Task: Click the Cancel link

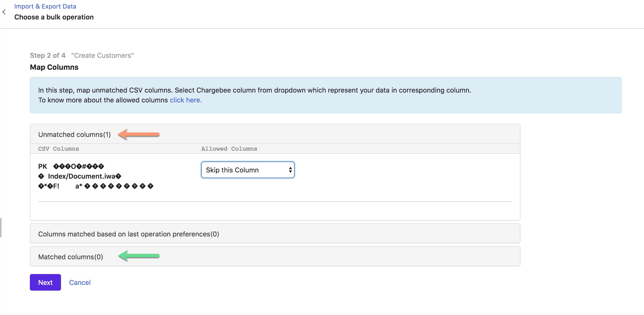Action: pyautogui.click(x=80, y=282)
